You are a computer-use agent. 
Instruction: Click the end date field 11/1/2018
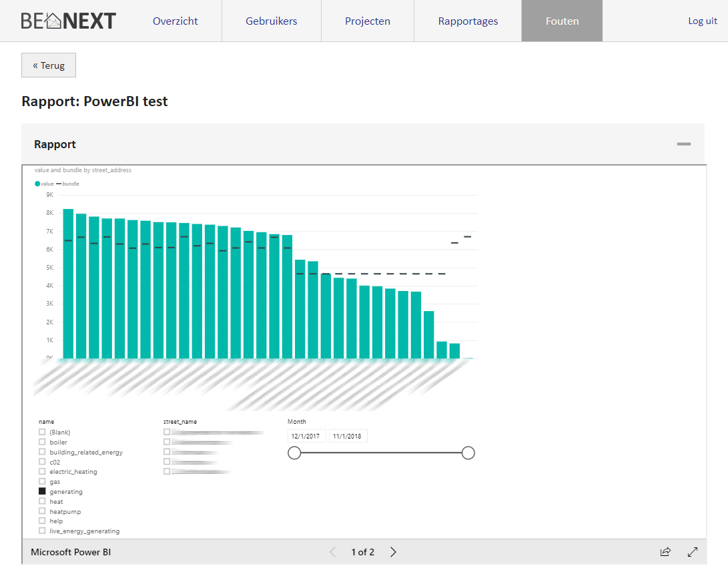348,436
